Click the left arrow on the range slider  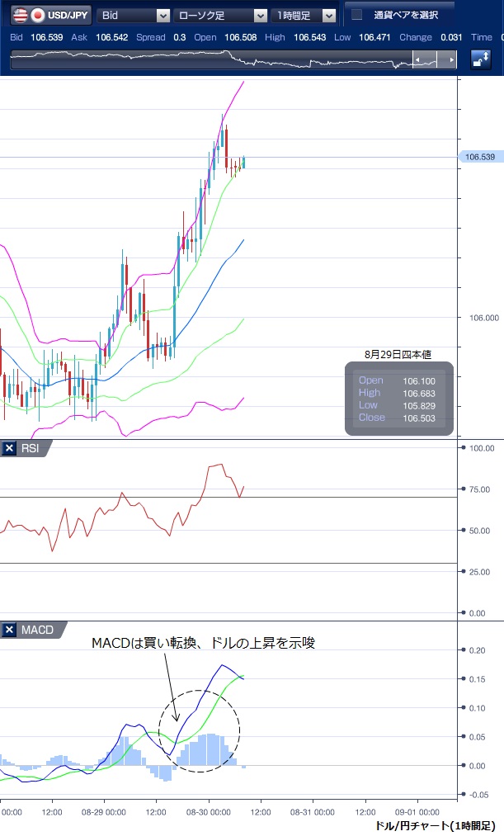click(420, 59)
